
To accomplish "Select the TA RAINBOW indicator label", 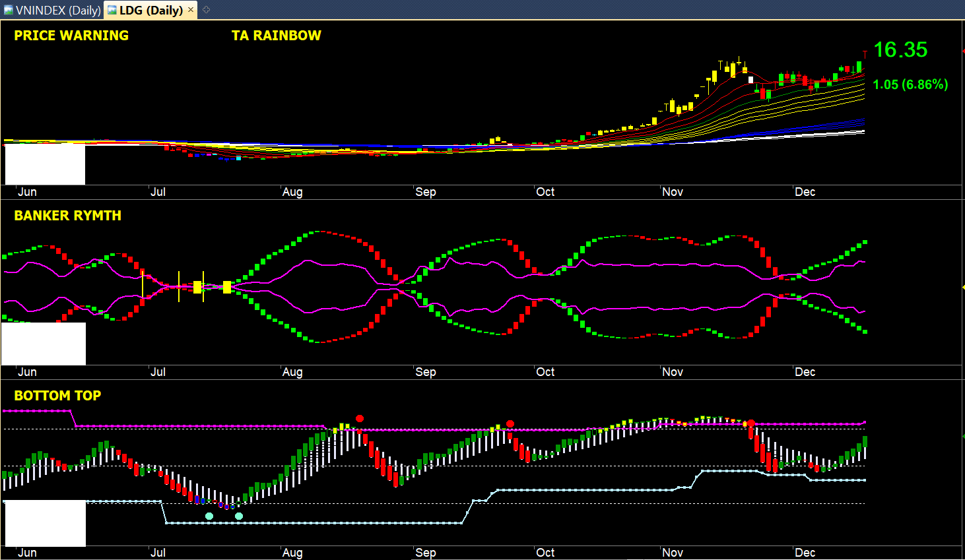I will [276, 36].
